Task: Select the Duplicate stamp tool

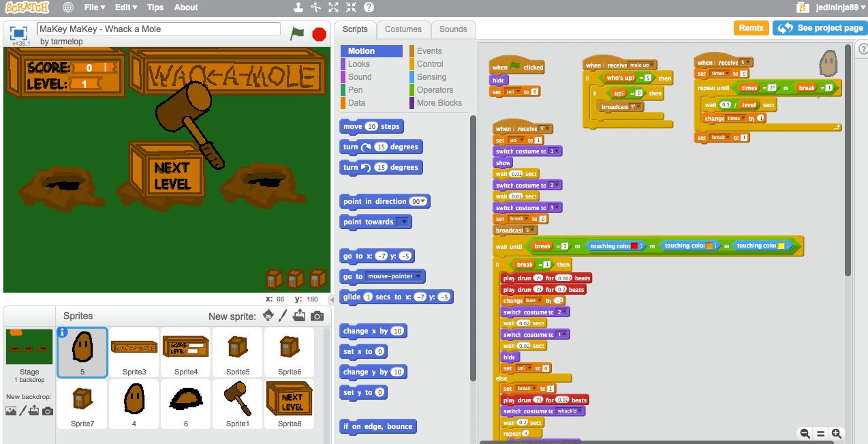Action: point(298,8)
